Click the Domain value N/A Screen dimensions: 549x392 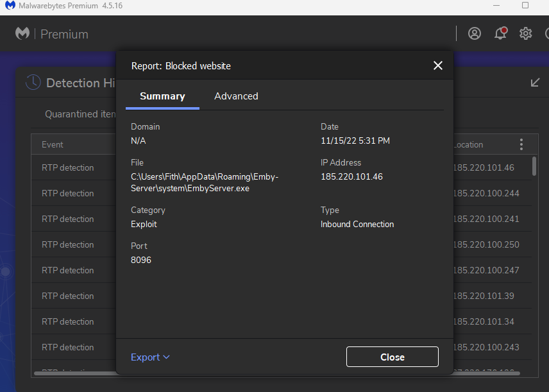point(139,141)
